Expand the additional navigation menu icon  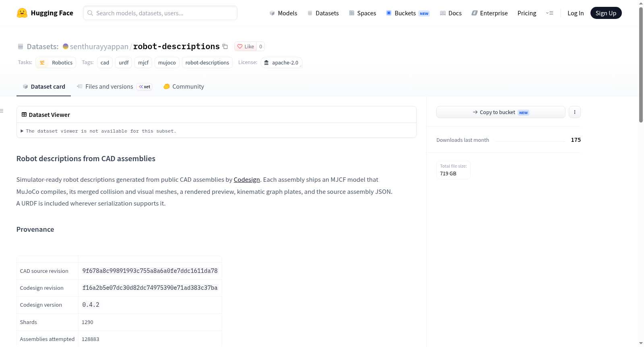550,13
